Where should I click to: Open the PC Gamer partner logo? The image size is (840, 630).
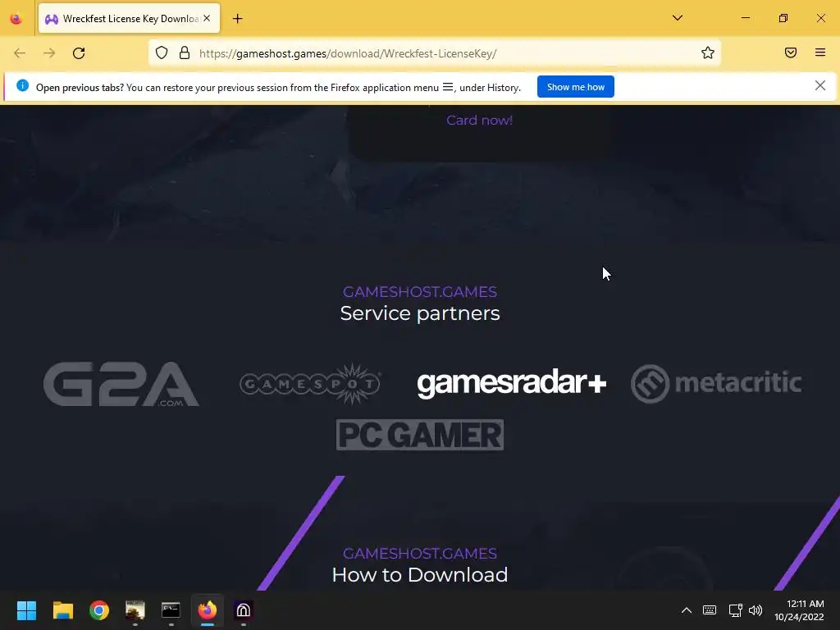point(419,435)
